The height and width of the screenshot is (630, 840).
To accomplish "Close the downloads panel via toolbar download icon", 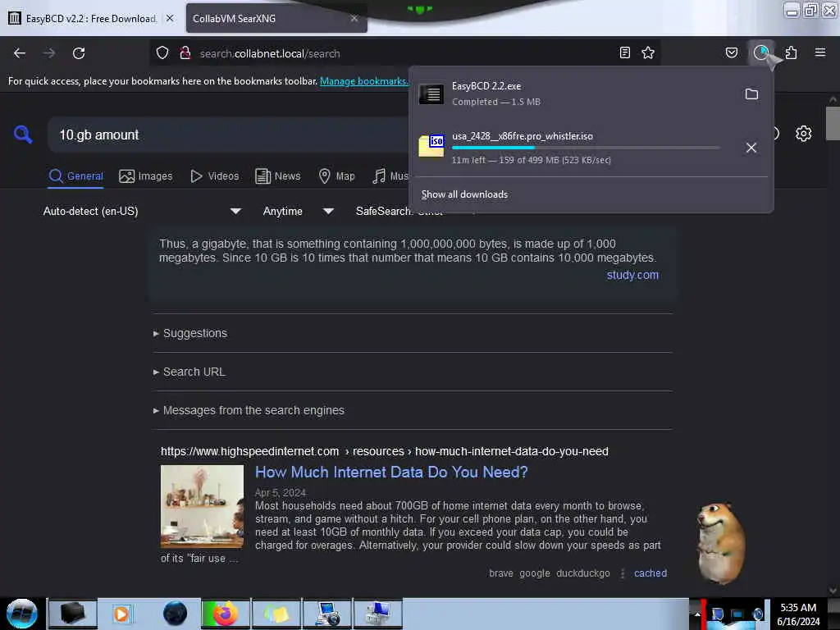I will pyautogui.click(x=761, y=52).
